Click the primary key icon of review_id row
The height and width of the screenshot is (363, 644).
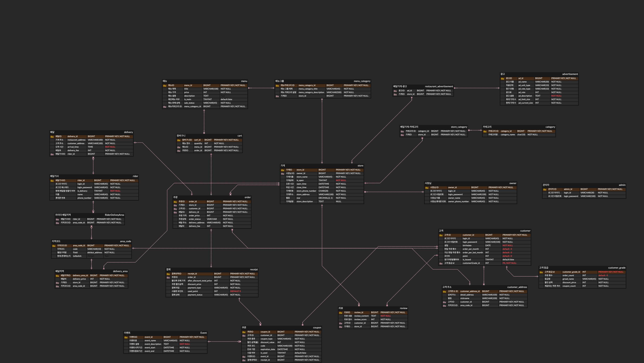pyautogui.click(x=340, y=313)
